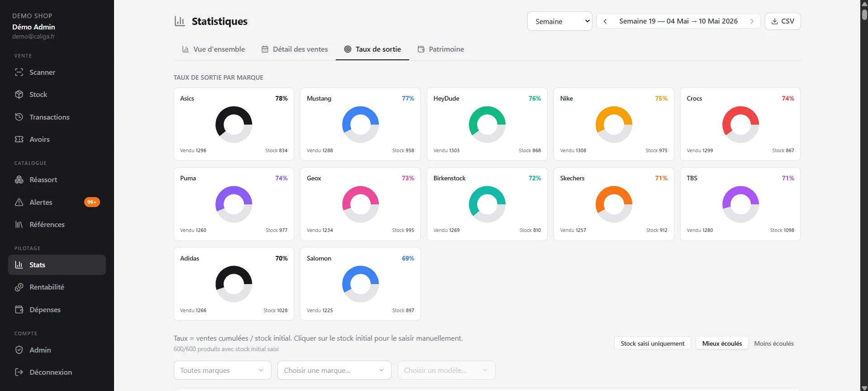Click the Taux de sortie target icon
This screenshot has width=868, height=391.
(348, 49)
